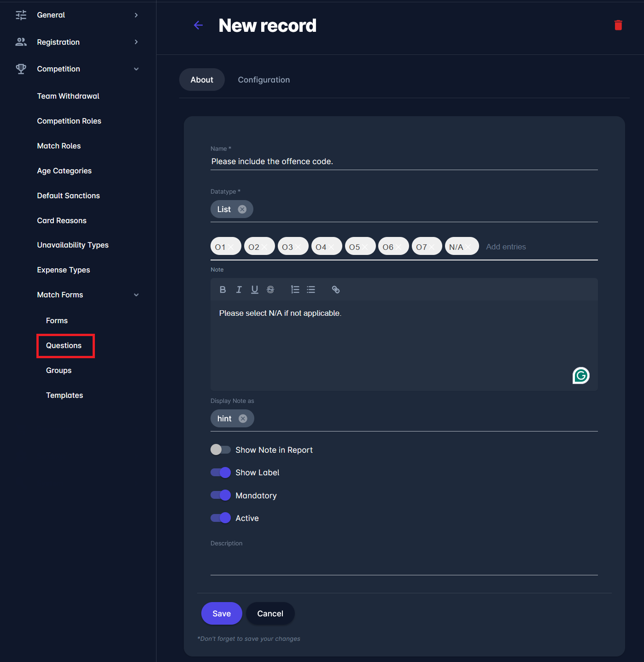Click the red delete trash icon

pos(618,25)
